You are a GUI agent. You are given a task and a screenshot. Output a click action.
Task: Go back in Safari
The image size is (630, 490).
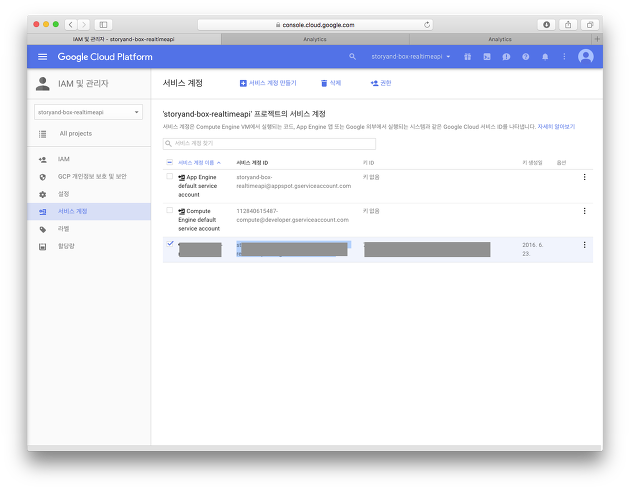pos(71,24)
